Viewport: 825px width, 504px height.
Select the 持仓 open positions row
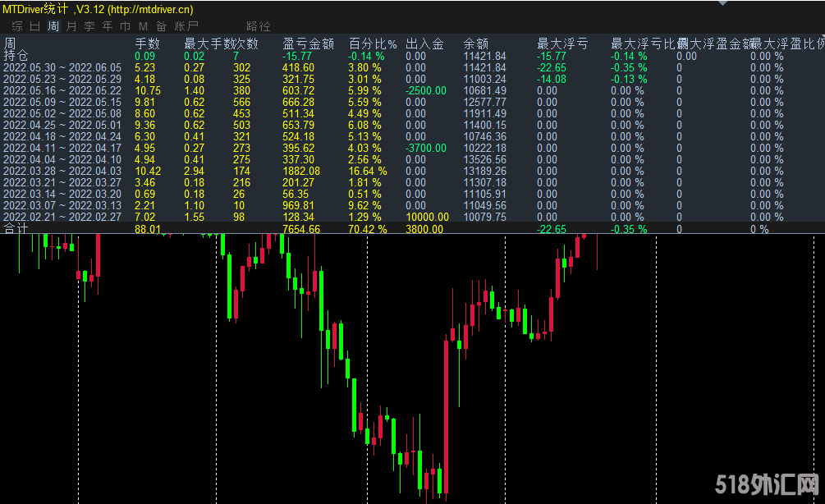click(x=16, y=56)
